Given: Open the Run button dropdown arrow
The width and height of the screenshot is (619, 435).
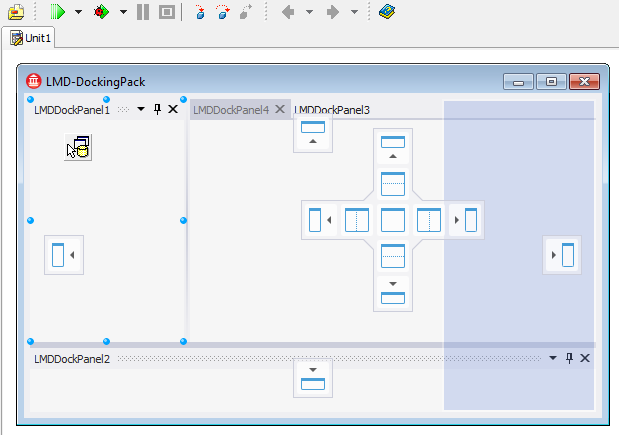Looking at the screenshot, I should pos(79,12).
